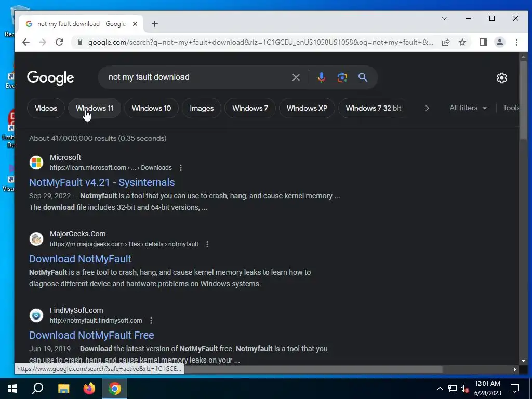Screen dimensions: 532x399
Task: Open a new tab with the plus button
Action: tap(155, 24)
